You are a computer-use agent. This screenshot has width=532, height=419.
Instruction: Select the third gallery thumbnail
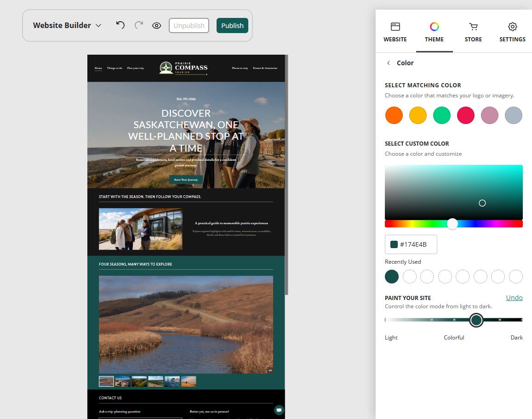[139, 381]
